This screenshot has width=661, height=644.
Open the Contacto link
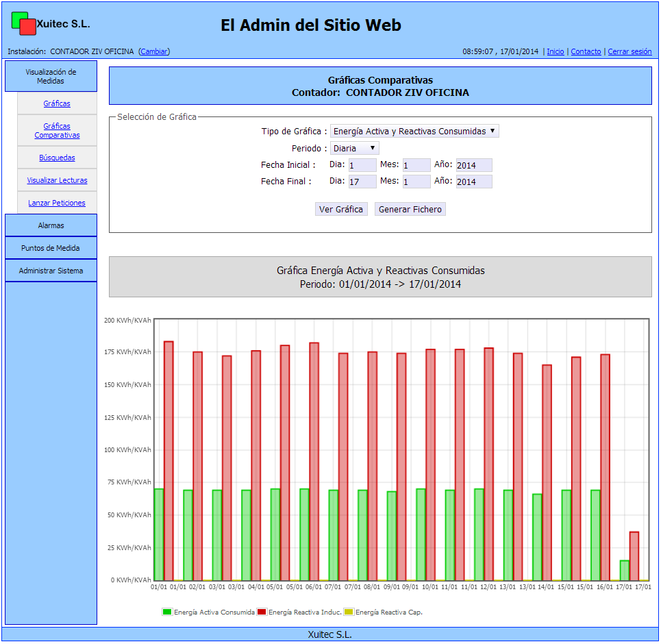[586, 51]
